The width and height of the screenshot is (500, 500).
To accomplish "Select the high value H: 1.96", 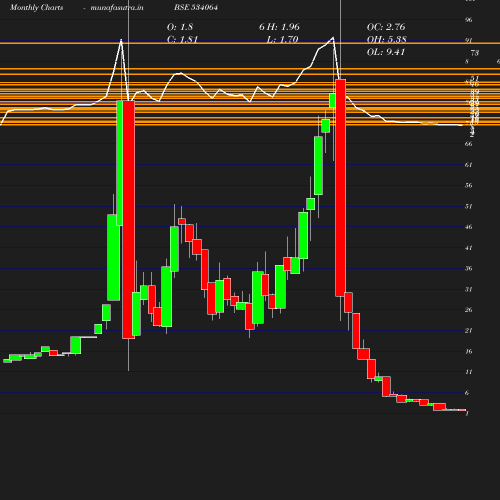I will (x=284, y=27).
